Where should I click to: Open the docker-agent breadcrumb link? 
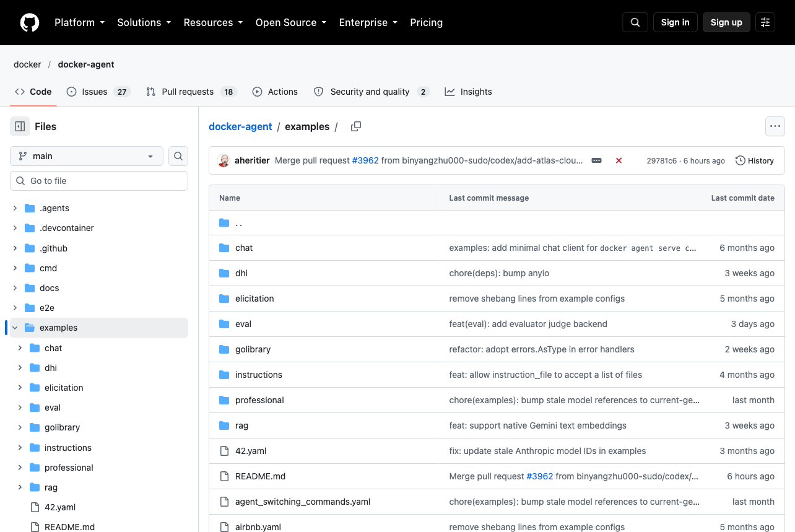pyautogui.click(x=240, y=126)
